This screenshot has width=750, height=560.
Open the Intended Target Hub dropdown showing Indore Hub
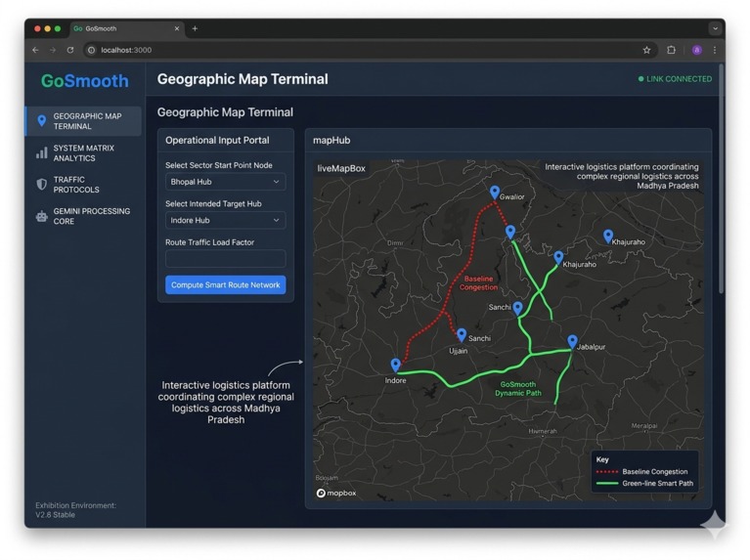(x=225, y=221)
